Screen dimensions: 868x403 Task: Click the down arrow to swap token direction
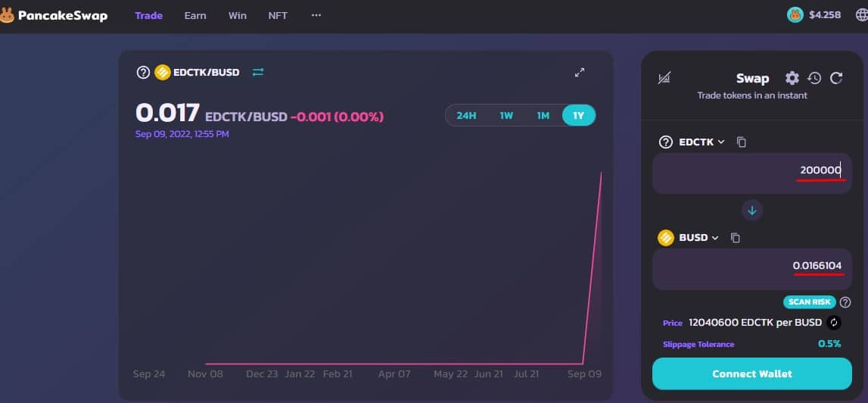pos(751,211)
